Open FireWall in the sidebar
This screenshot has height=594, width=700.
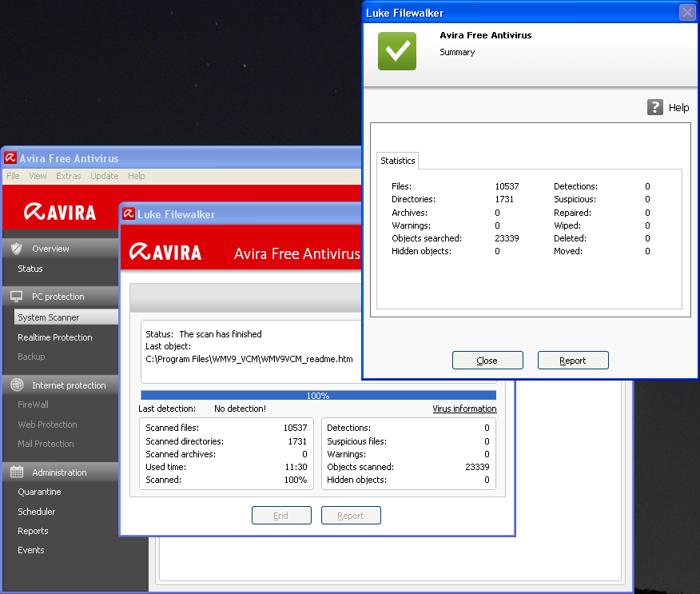[33, 405]
